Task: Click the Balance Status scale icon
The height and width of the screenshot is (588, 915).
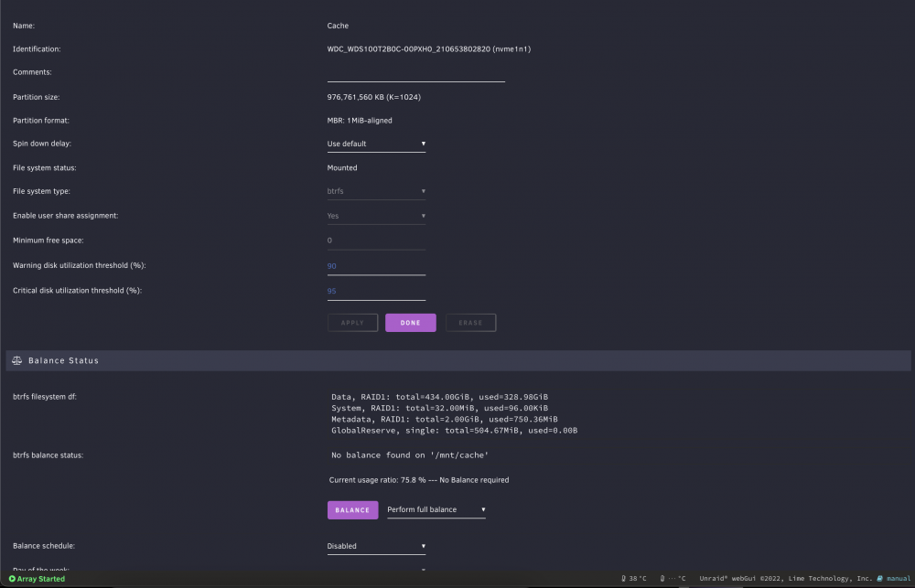Action: point(16,360)
